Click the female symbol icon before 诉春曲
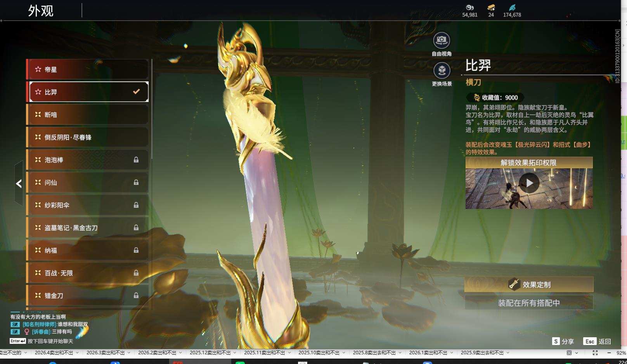 click(27, 332)
